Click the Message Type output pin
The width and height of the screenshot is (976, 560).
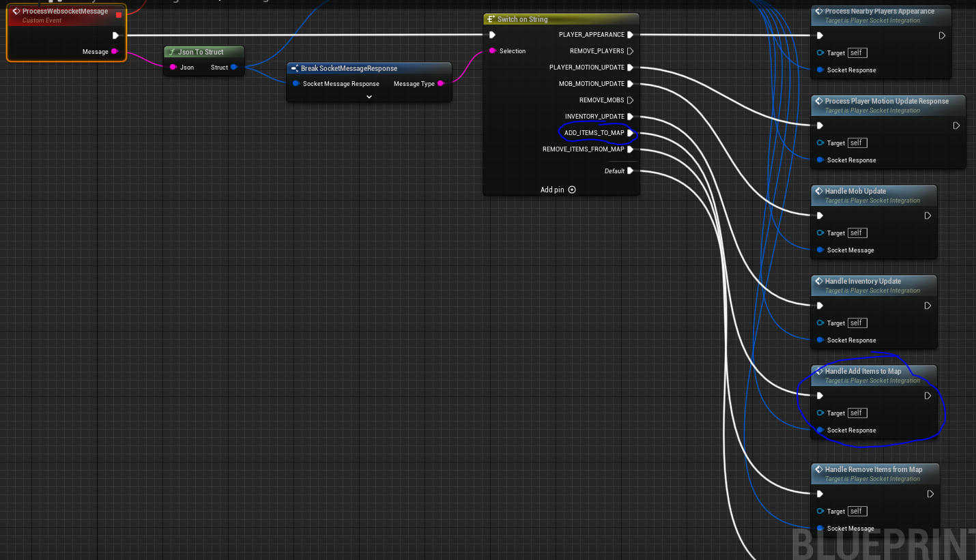440,83
